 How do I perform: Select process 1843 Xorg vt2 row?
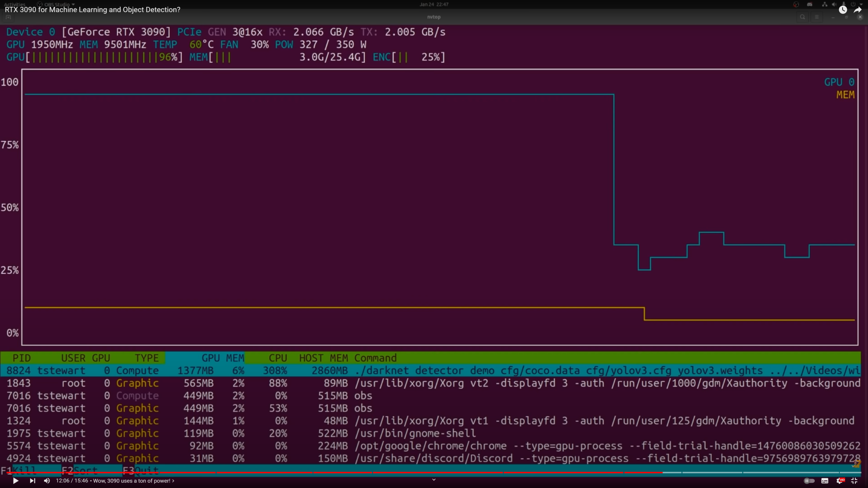point(430,383)
